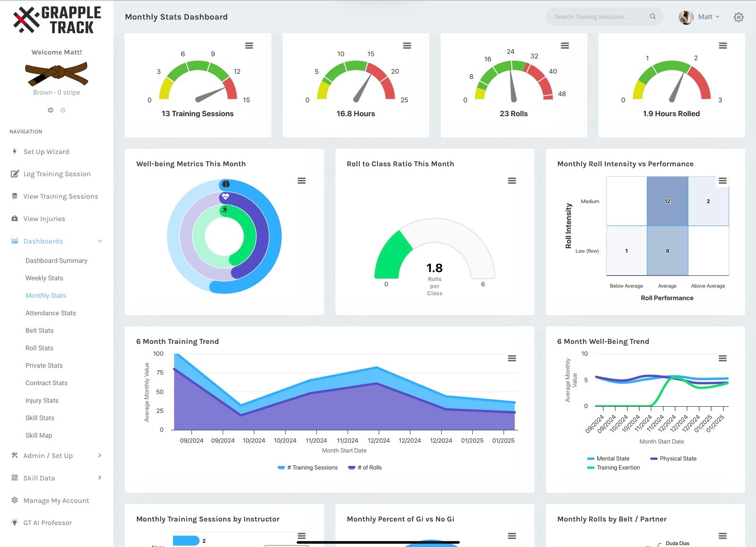Open GT AI Professor link

coord(48,523)
